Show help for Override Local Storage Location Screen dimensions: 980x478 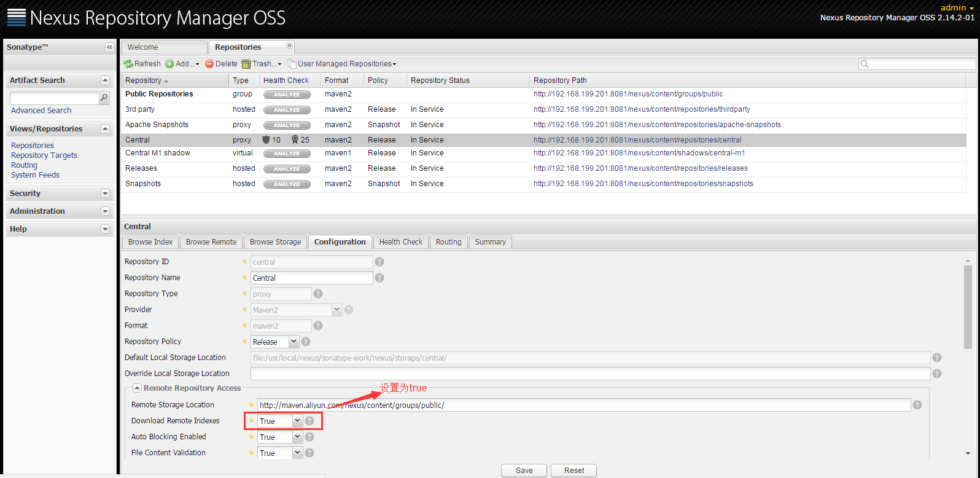[937, 374]
